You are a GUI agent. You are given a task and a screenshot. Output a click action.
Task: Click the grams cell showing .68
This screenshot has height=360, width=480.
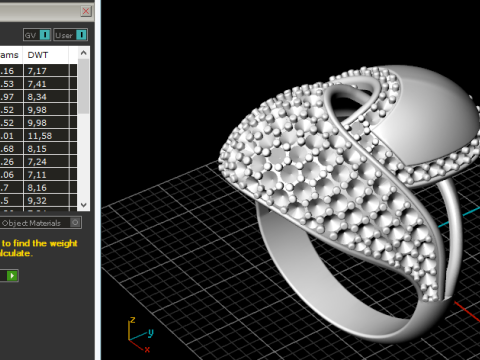pos(11,149)
